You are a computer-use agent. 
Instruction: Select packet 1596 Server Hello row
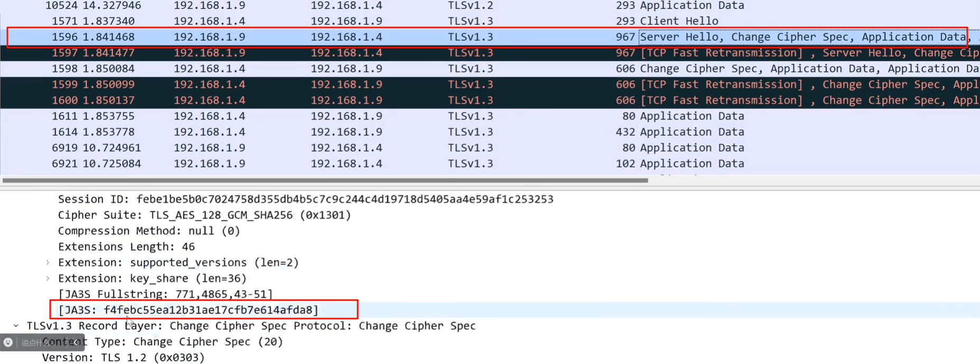(x=490, y=37)
